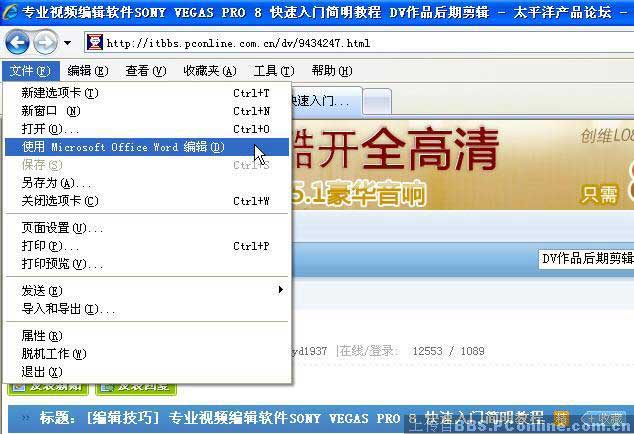This screenshot has height=434, width=634.
Task: Open the 收藏夹(A) menu
Action: tap(210, 71)
